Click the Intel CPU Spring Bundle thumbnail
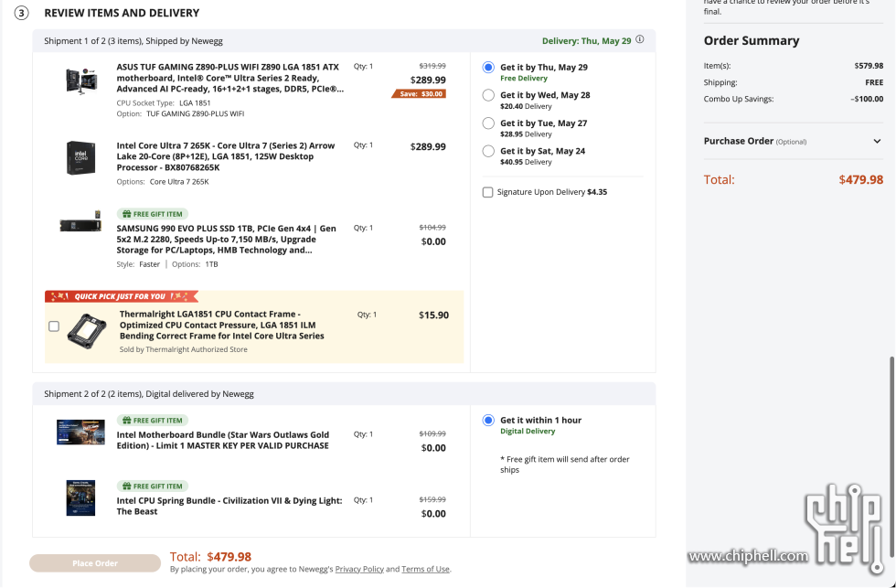Screen dimensions: 896x588 (x=80, y=497)
